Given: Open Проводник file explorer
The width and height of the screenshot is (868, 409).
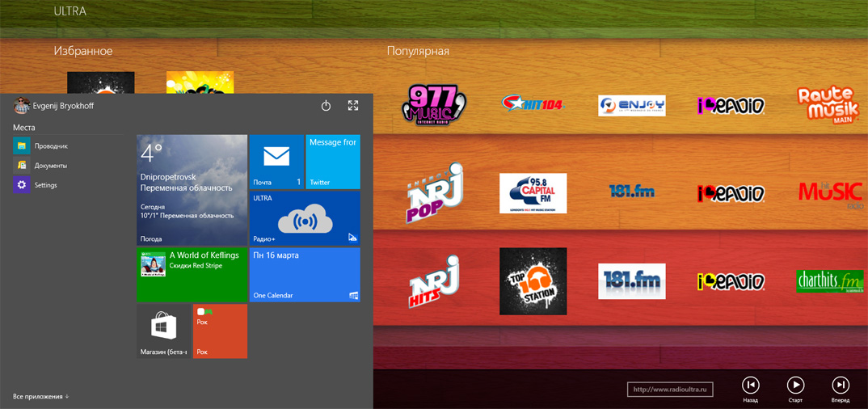Looking at the screenshot, I should pyautogui.click(x=41, y=146).
